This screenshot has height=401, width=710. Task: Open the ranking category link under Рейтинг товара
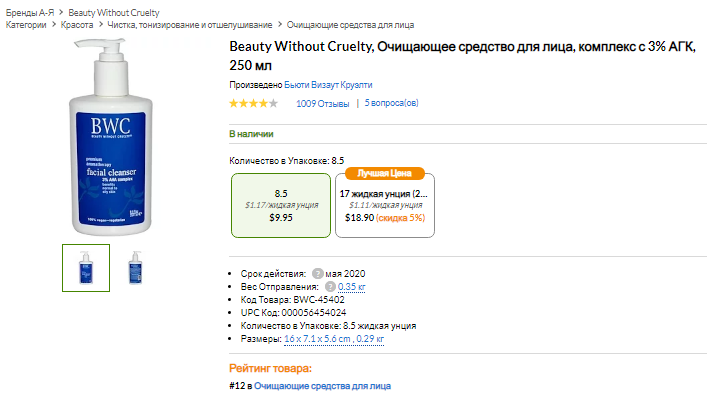[322, 385]
